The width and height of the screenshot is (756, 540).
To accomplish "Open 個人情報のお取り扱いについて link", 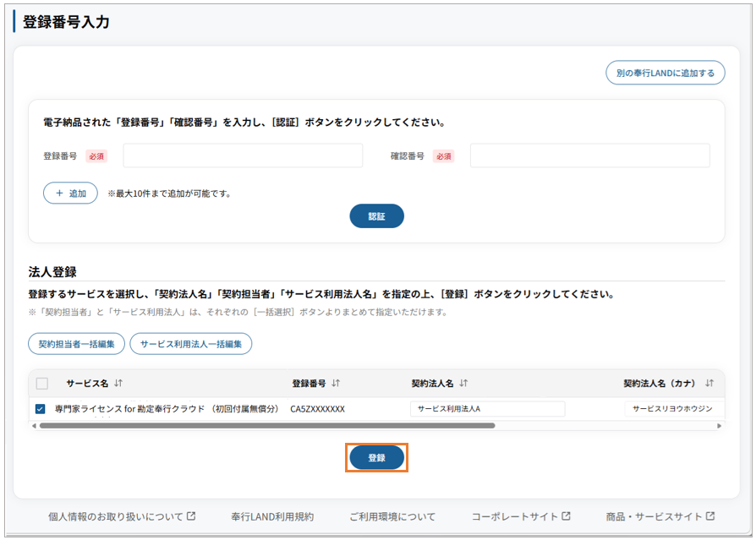I will pos(122,517).
